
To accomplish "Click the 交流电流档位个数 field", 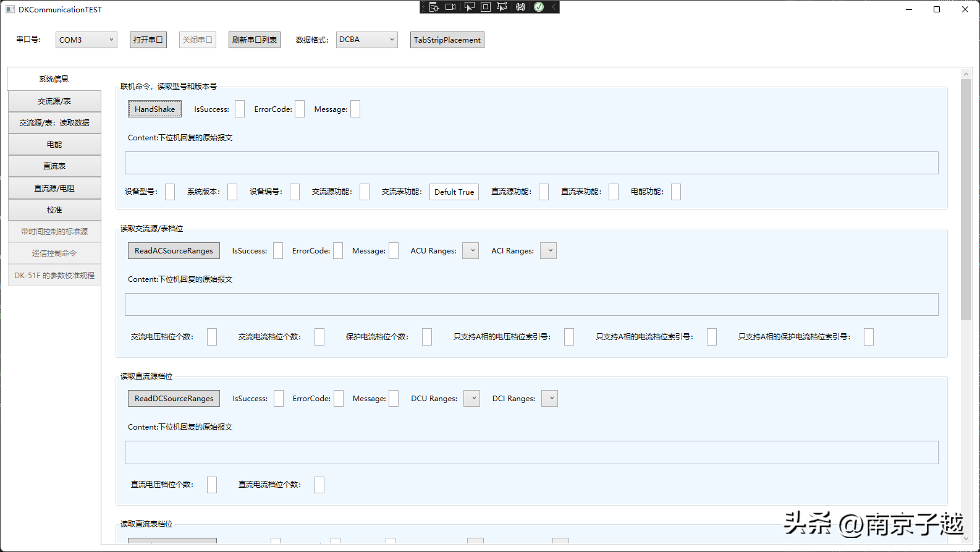I will tap(319, 337).
